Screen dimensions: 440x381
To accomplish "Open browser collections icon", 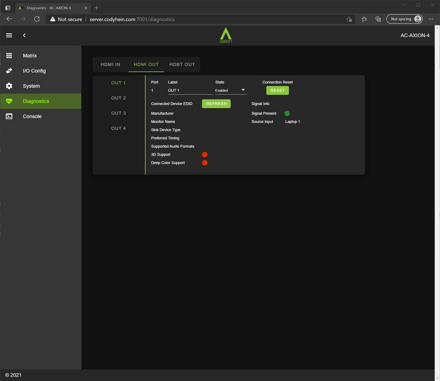I will click(378, 19).
